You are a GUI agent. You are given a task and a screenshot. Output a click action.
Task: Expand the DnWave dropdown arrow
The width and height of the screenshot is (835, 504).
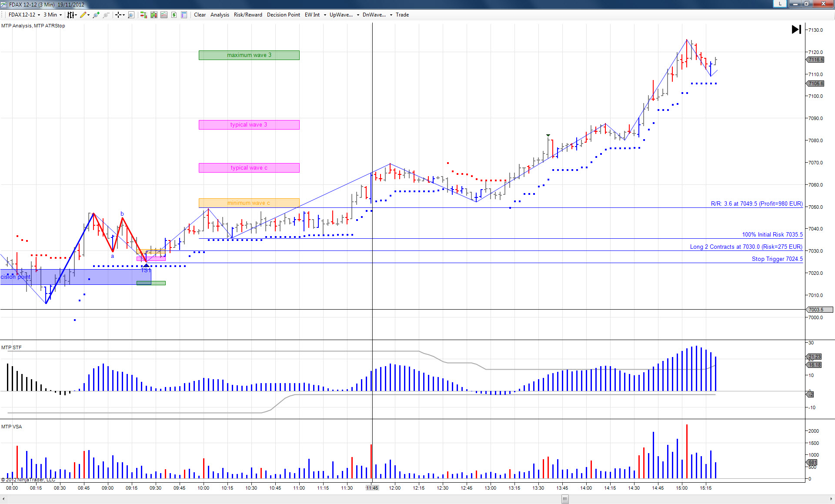click(391, 15)
